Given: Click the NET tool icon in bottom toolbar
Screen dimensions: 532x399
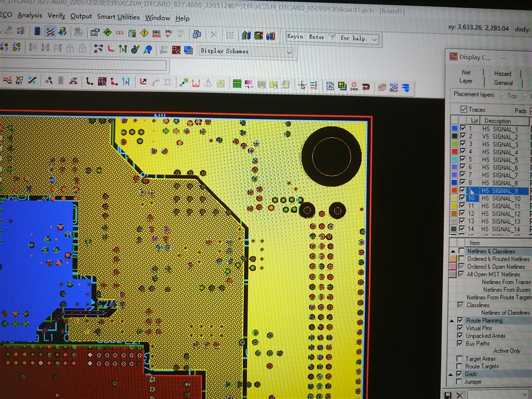Looking at the screenshot, I should 19,80.
